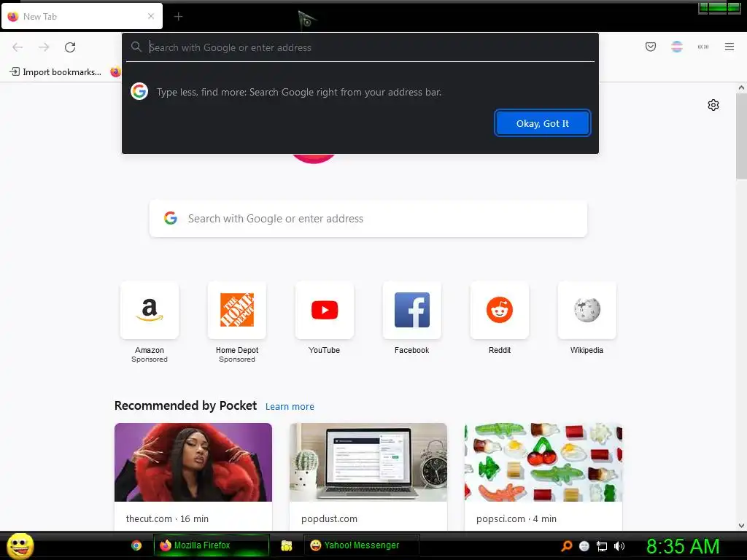
Task: Click the thecut.com · 16 min label
Action: pos(167,518)
